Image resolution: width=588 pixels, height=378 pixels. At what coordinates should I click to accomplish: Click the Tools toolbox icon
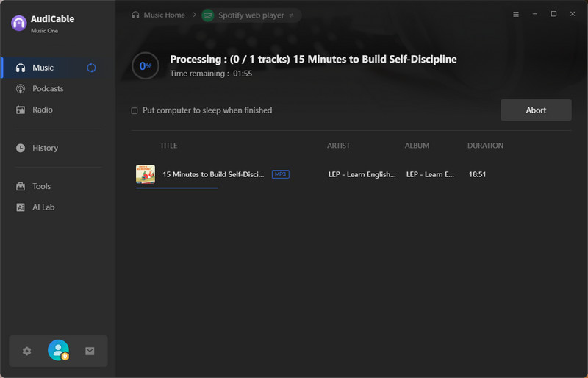pos(21,186)
